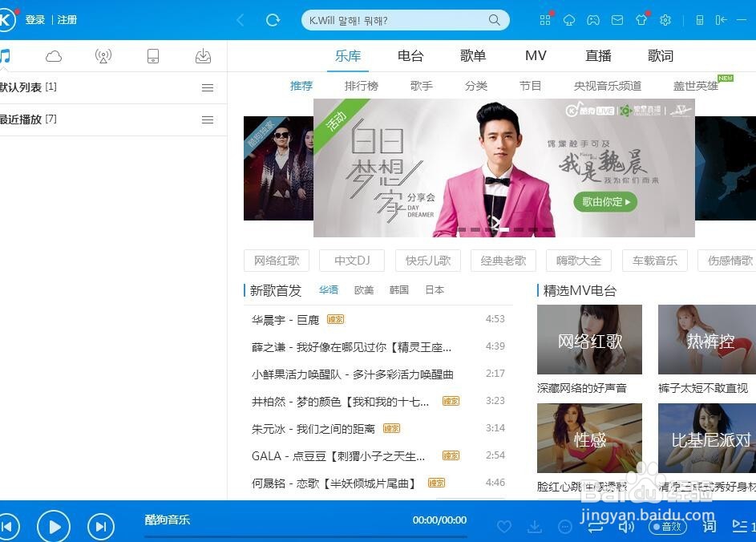The image size is (756, 542).
Task: Click the spade card-game icon in top bar
Action: click(569, 20)
